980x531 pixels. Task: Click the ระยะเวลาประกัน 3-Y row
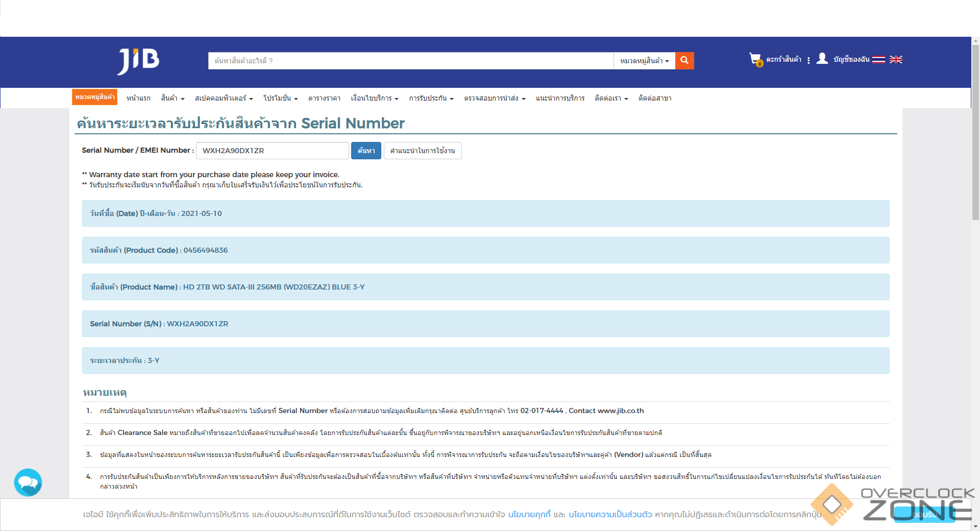(x=485, y=360)
